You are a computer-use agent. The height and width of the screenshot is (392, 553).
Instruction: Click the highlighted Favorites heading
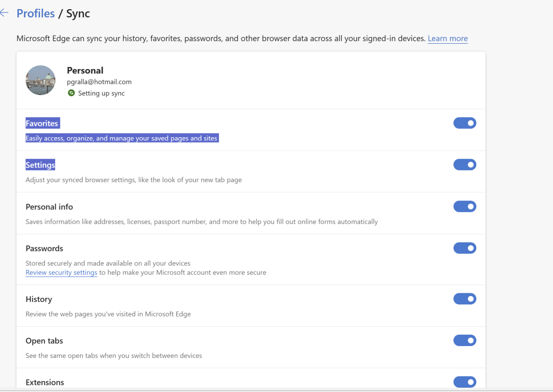pos(42,123)
